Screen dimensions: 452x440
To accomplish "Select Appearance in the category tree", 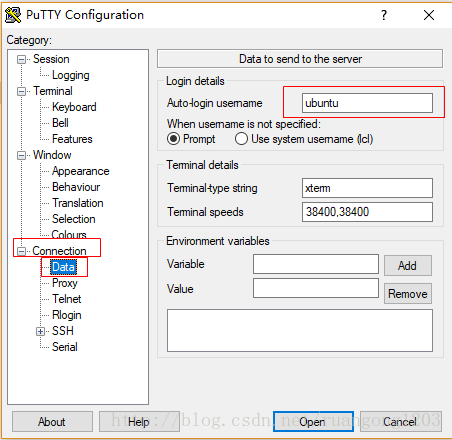I will click(81, 171).
